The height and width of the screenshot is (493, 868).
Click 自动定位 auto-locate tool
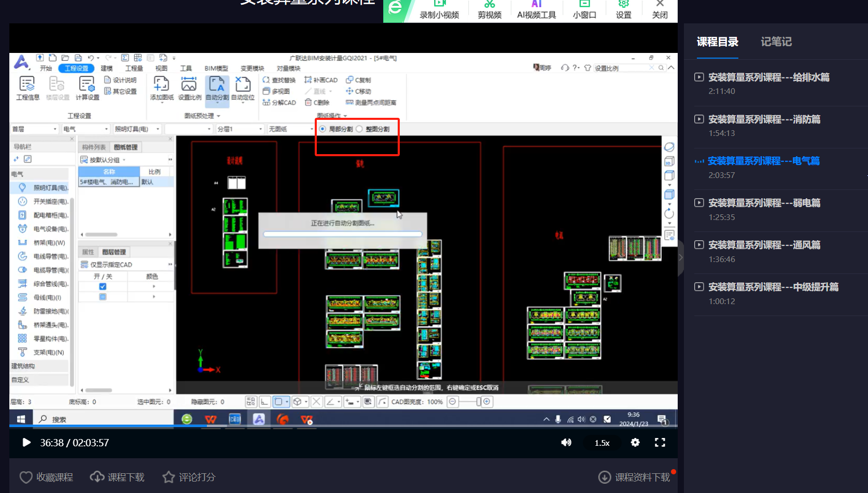pos(243,88)
